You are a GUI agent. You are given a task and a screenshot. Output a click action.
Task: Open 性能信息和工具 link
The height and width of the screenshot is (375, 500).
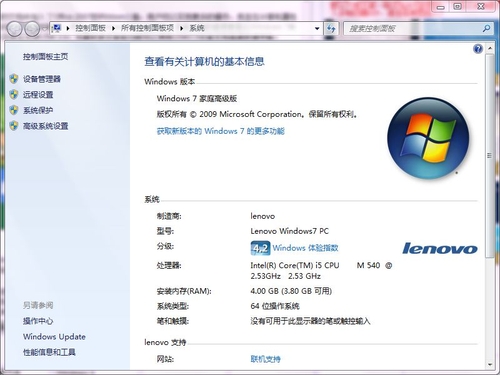coord(49,352)
